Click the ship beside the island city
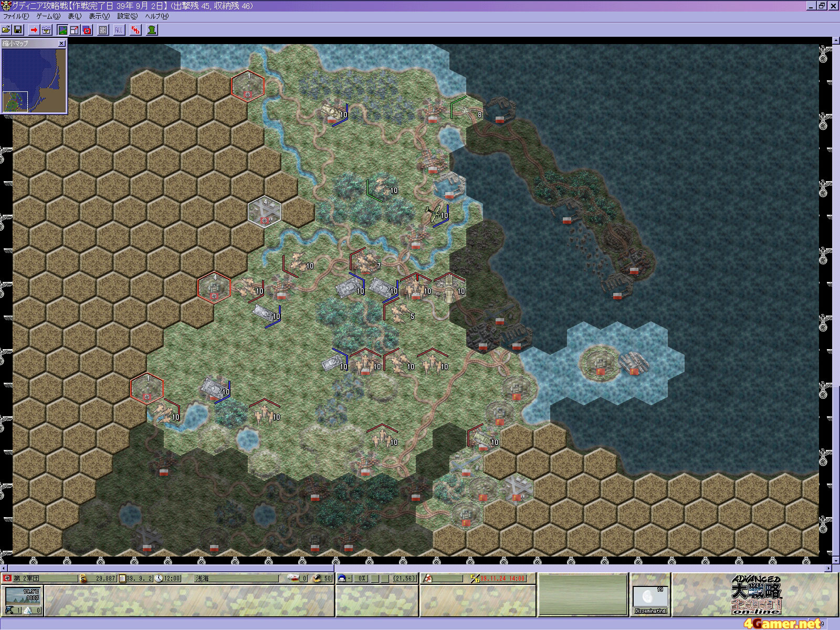 [x=634, y=363]
